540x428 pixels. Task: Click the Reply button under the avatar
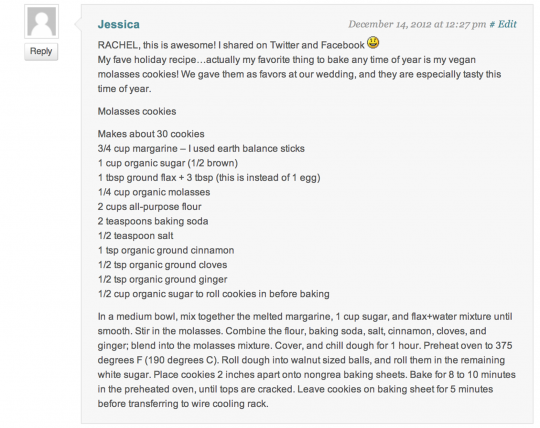click(x=41, y=51)
